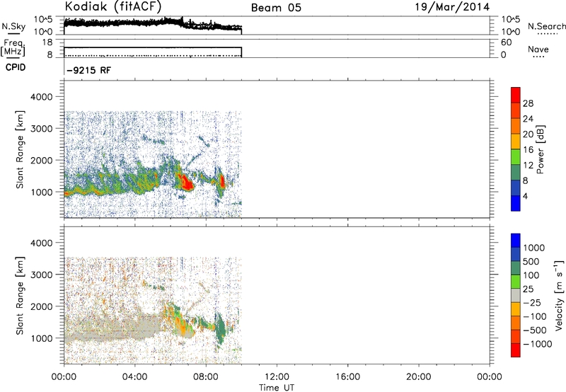Select the Beam 05 heading
The height and width of the screenshot is (392, 566).
click(x=276, y=8)
